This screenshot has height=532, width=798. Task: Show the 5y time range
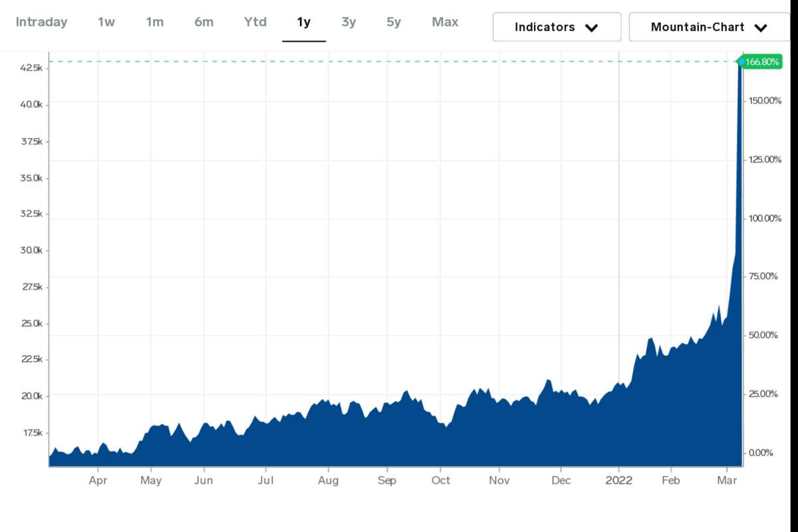[394, 22]
